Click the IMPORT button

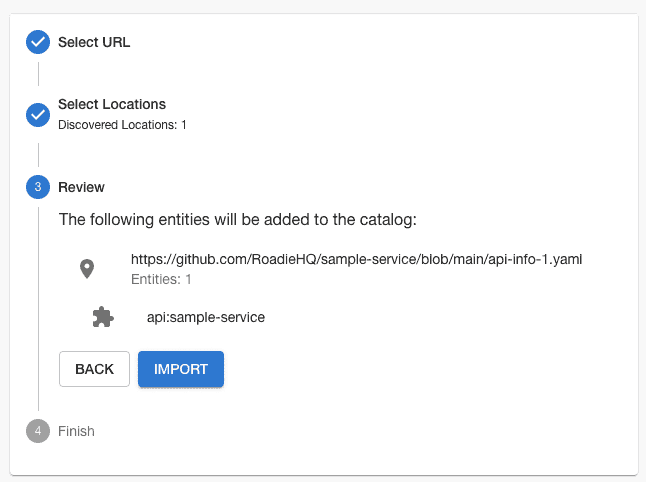(x=181, y=369)
